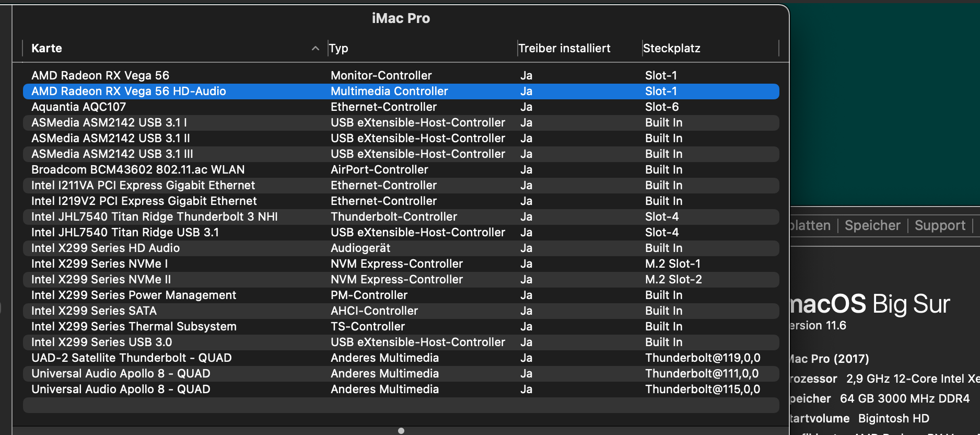Toggle the sort arrow in Karte column
980x435 pixels.
click(x=315, y=48)
